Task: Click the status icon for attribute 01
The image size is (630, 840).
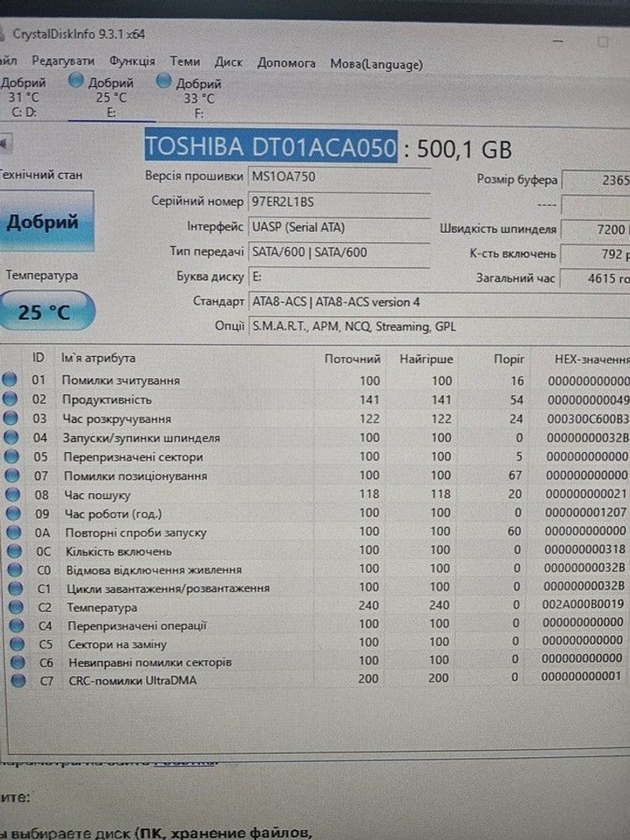Action: (10, 379)
